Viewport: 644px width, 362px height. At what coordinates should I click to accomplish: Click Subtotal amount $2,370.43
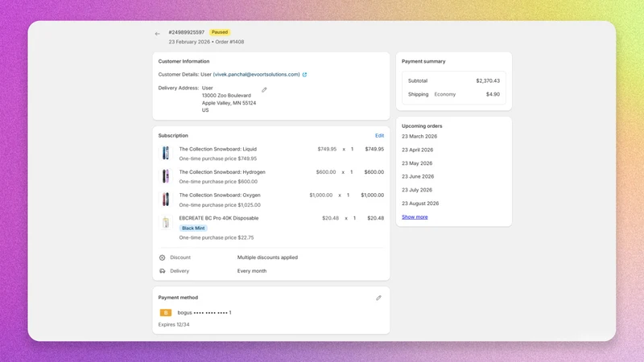coord(488,81)
